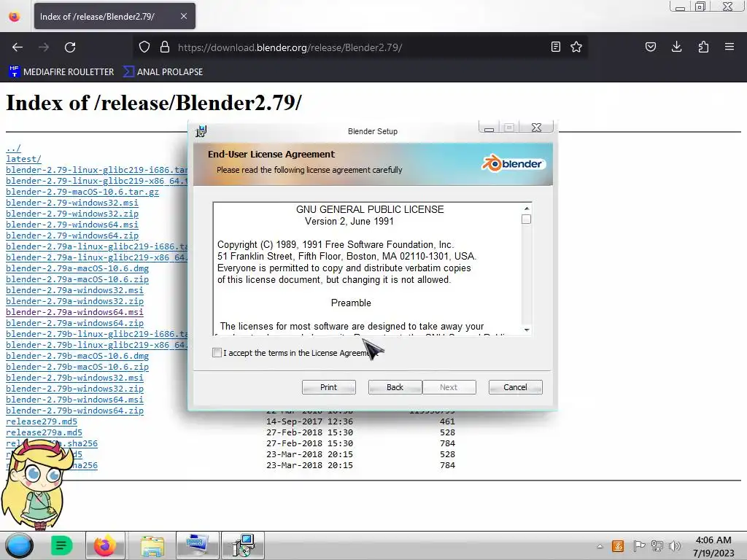
Task: Click the URL address bar field
Action: pos(360,47)
